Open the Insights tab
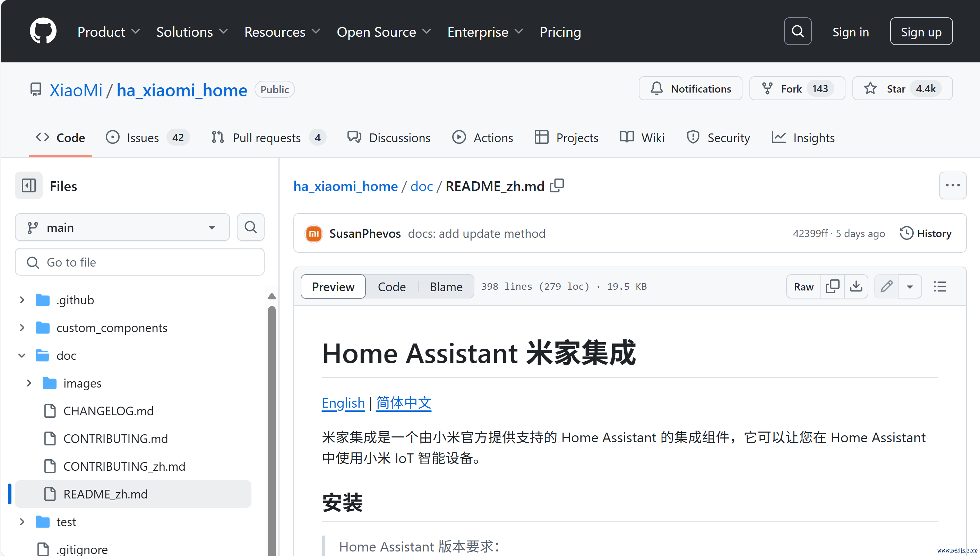Image resolution: width=980 pixels, height=556 pixels. (803, 138)
